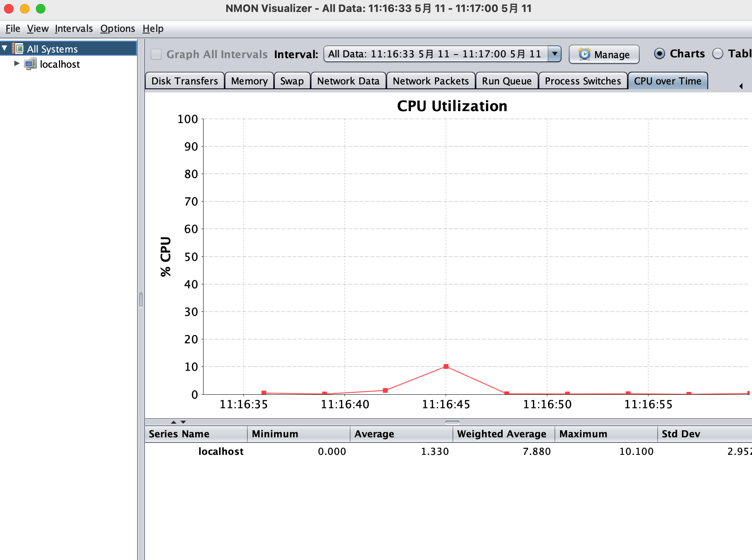This screenshot has height=560, width=752.
Task: Select the localhost row in the statistics table
Action: point(221,451)
